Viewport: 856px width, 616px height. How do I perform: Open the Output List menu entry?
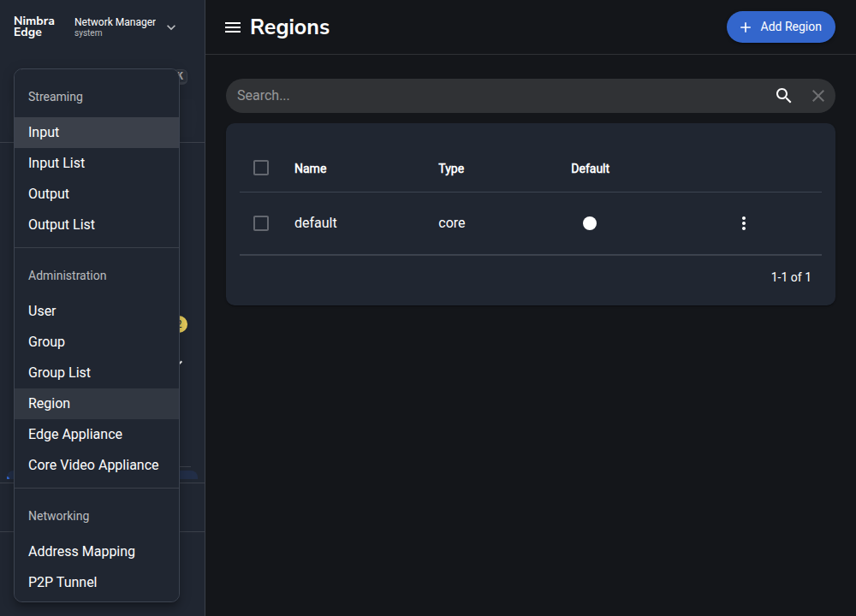coord(97,225)
